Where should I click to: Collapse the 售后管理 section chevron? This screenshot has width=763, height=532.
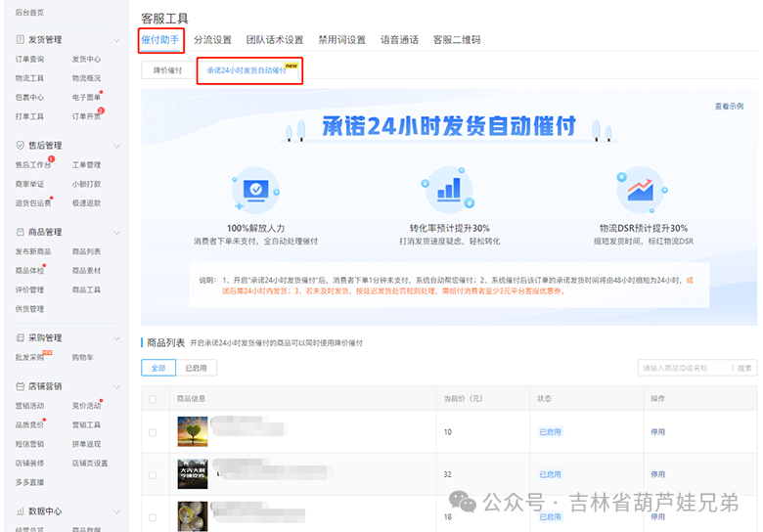[x=116, y=146]
